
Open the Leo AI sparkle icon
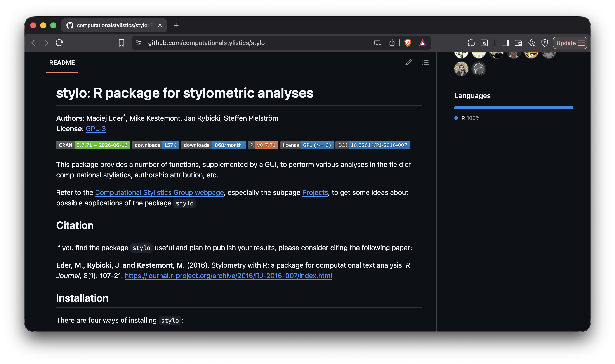click(531, 43)
